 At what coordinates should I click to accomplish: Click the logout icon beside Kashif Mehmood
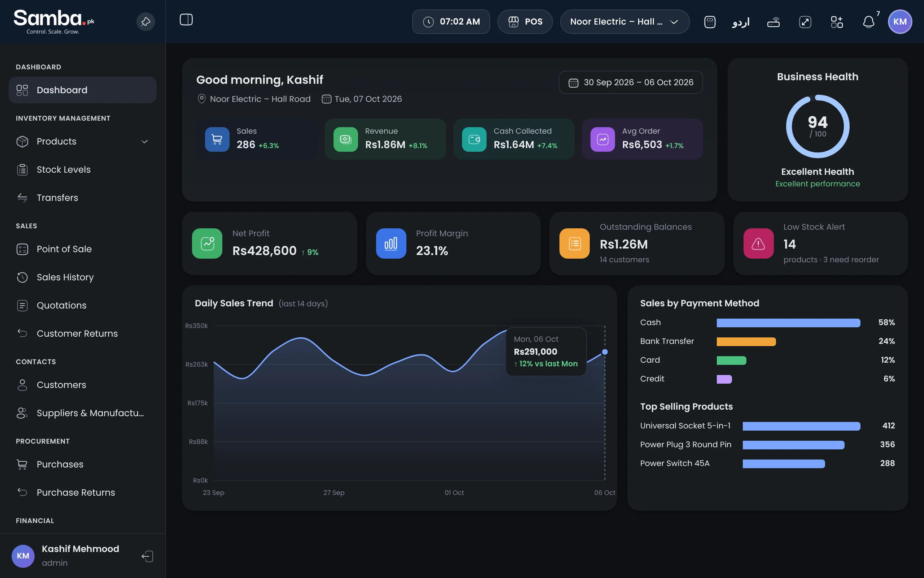[147, 556]
